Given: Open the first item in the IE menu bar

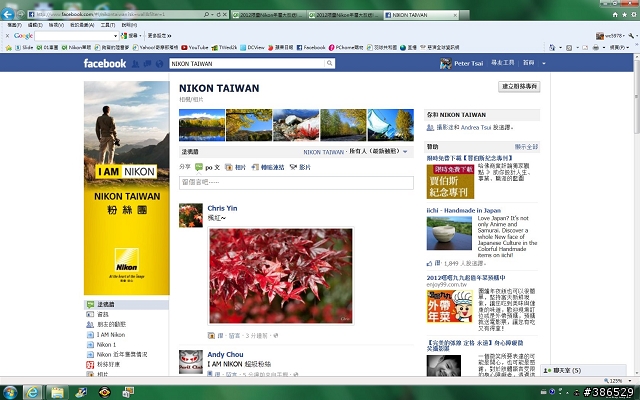Looking at the screenshot, I should (15, 25).
